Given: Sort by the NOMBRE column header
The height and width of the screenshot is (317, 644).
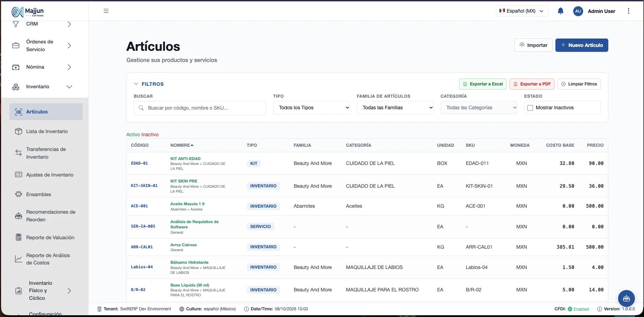Looking at the screenshot, I should [182, 145].
